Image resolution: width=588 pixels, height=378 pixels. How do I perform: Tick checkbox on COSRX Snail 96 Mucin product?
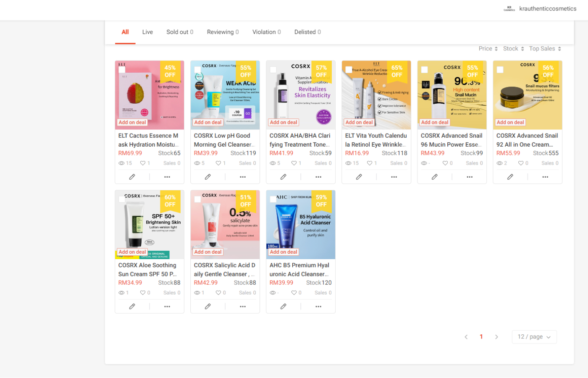click(424, 70)
